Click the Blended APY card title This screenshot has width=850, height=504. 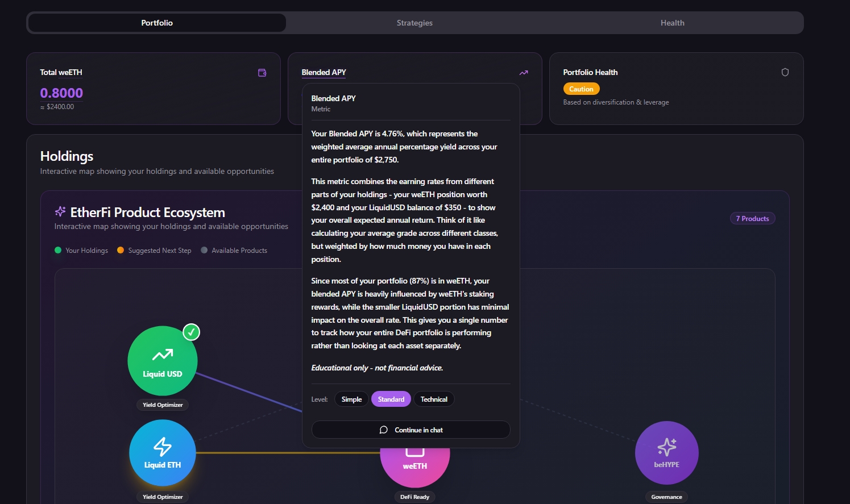point(324,72)
